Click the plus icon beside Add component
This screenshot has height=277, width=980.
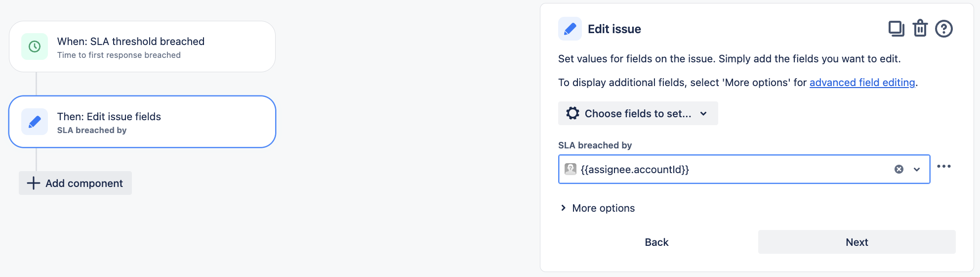click(34, 183)
